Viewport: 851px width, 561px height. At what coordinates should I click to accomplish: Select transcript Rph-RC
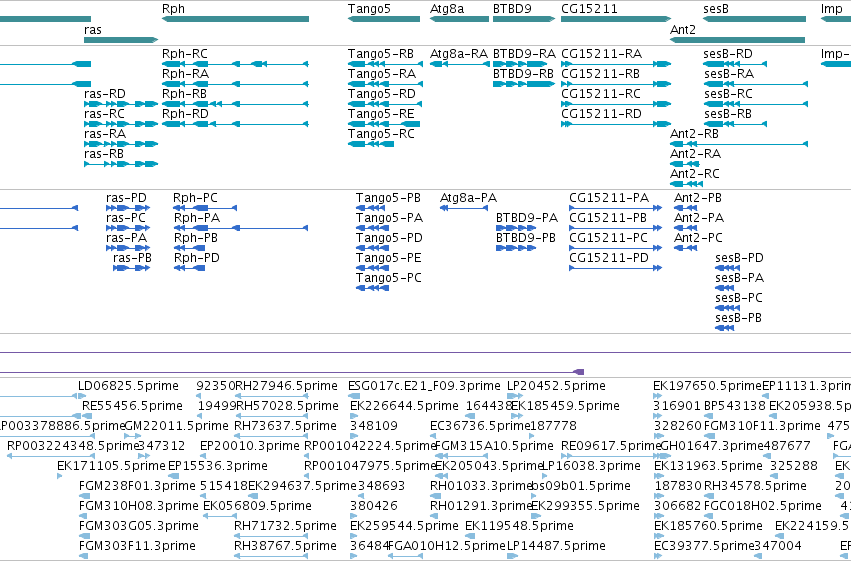coord(235,64)
